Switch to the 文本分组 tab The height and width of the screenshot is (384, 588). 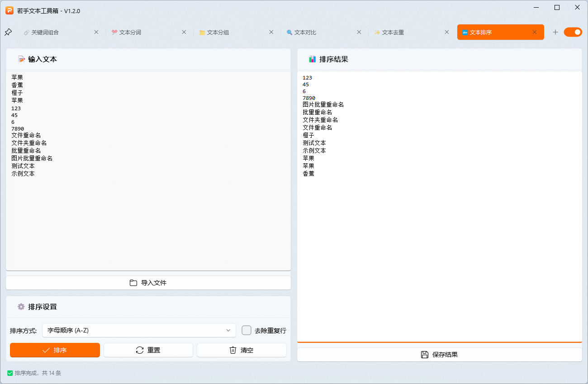click(215, 32)
